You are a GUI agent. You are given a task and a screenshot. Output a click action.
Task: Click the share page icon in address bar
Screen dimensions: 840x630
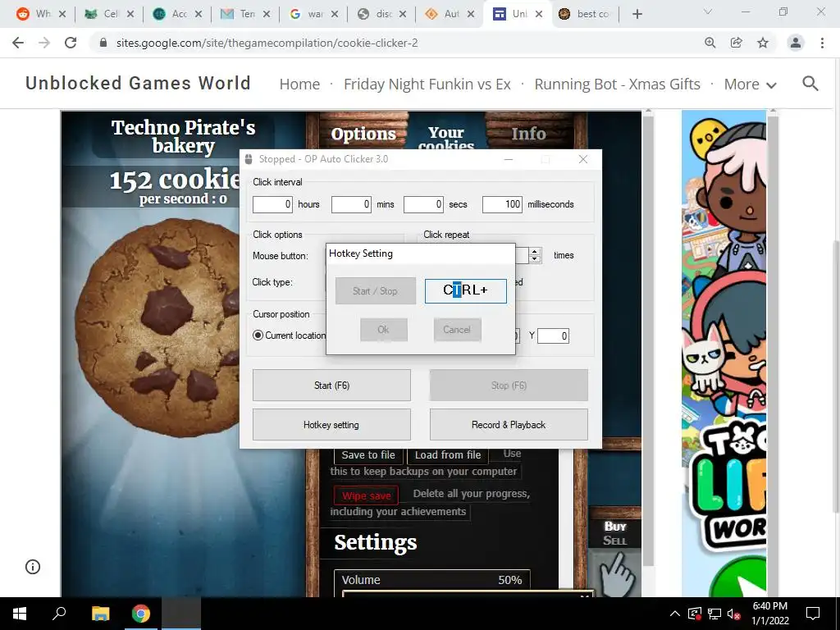point(737,43)
